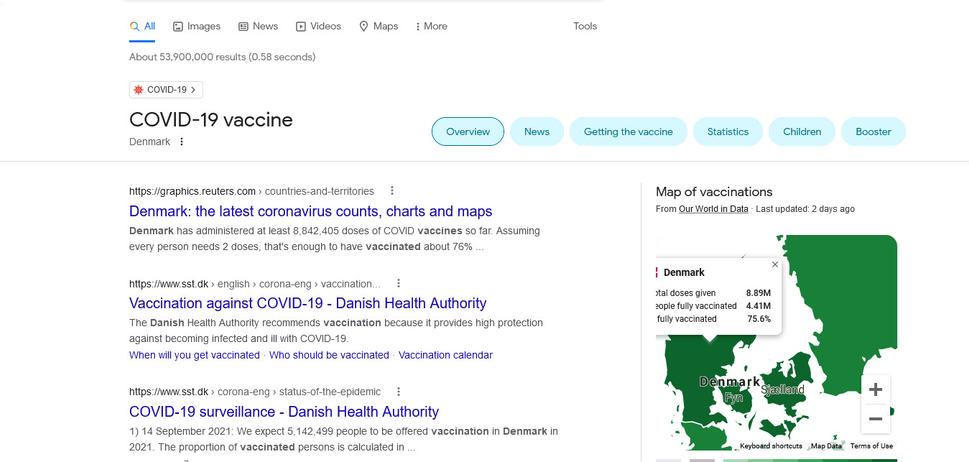Zoom in on the vaccination map
969x462 pixels.
point(875,390)
